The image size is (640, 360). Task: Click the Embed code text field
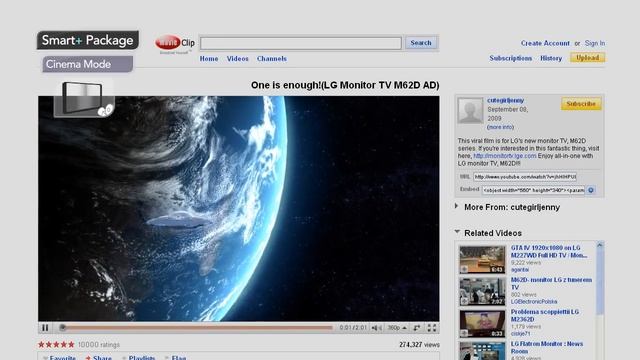pyautogui.click(x=533, y=190)
